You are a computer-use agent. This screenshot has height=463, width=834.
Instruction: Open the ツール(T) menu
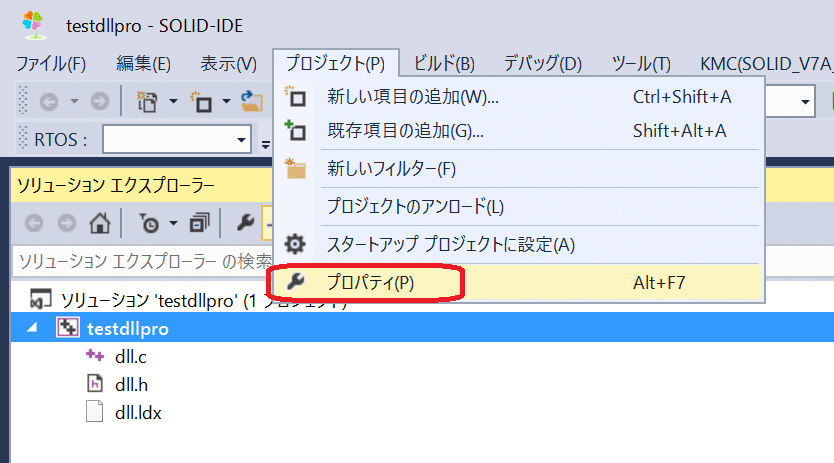(x=641, y=64)
